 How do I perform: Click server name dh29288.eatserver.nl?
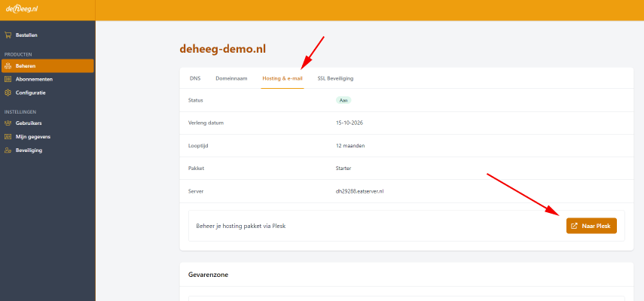[360, 191]
